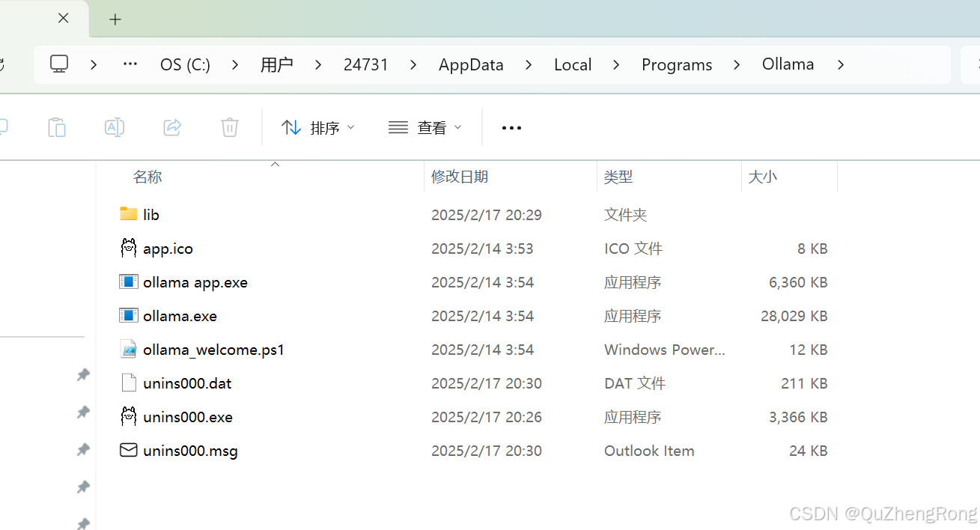Click the DAT 文件 type cell

point(635,383)
